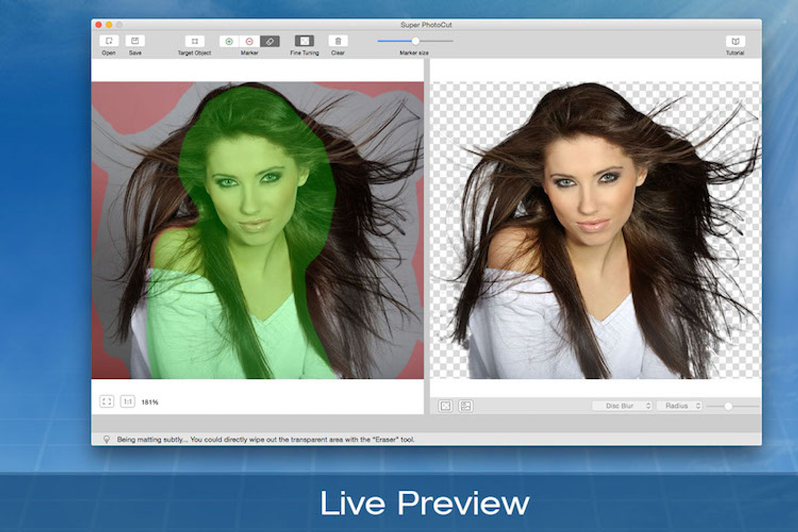Click the Marker label text
This screenshot has width=798, height=532.
coord(249,53)
